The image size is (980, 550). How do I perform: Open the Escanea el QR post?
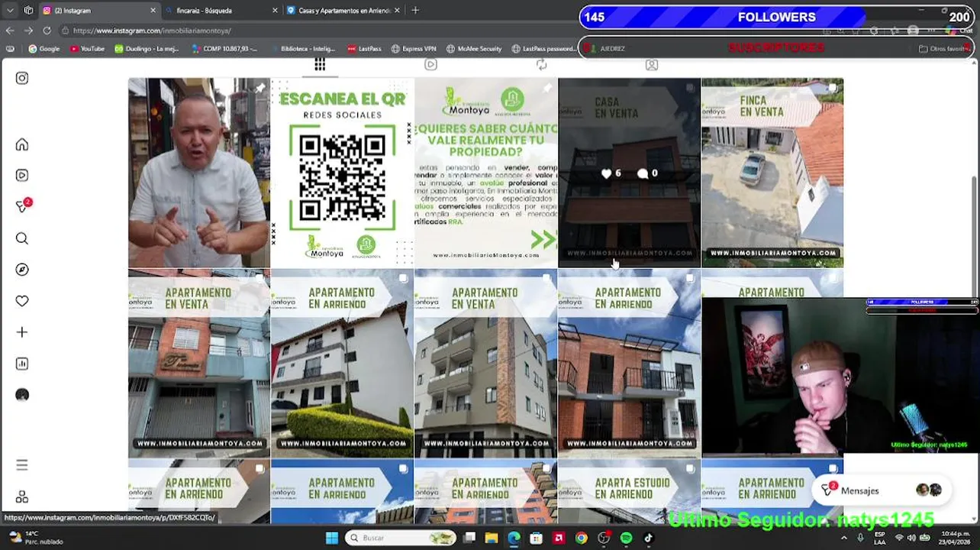342,173
